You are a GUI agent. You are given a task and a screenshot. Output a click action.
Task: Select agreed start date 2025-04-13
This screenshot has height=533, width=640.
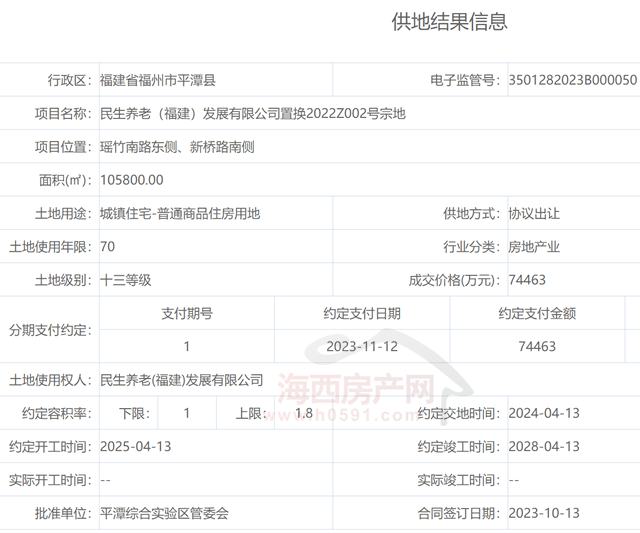pos(136,446)
